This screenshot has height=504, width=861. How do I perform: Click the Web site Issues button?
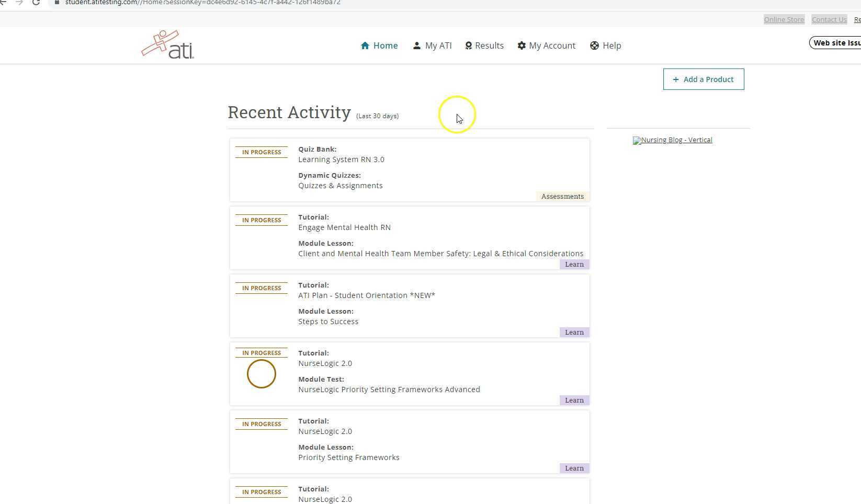point(836,43)
